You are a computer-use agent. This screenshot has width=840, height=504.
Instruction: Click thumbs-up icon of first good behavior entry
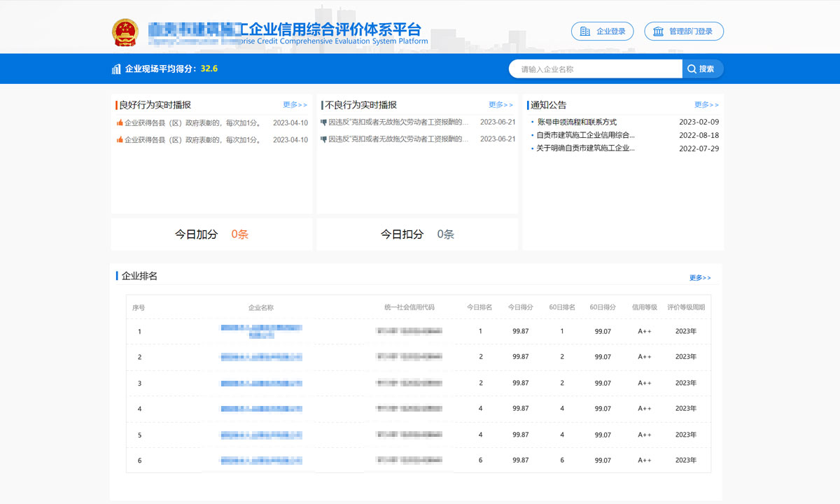coord(120,122)
